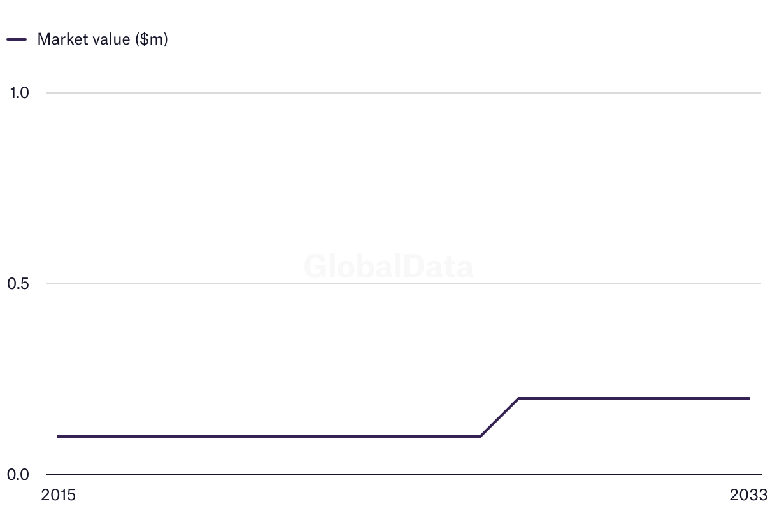The width and height of the screenshot is (777, 532).
Task: Select the 2033 x-axis label
Action: [x=750, y=495]
